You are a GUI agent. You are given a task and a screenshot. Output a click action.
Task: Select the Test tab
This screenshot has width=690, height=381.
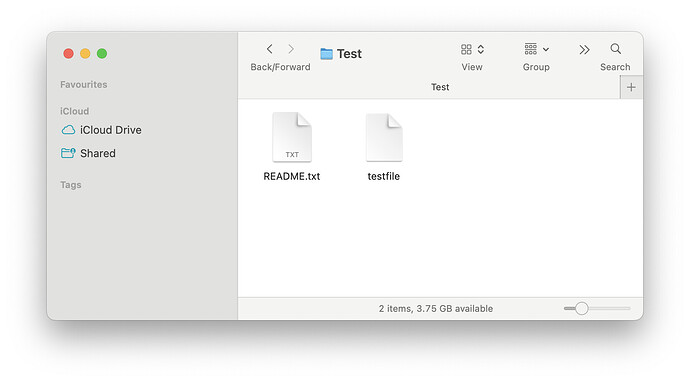click(429, 87)
